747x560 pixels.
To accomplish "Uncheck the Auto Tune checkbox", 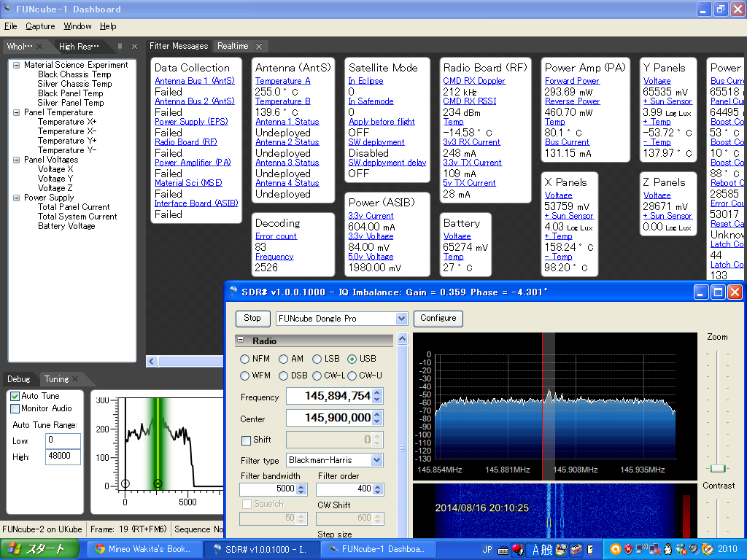I will click(15, 396).
